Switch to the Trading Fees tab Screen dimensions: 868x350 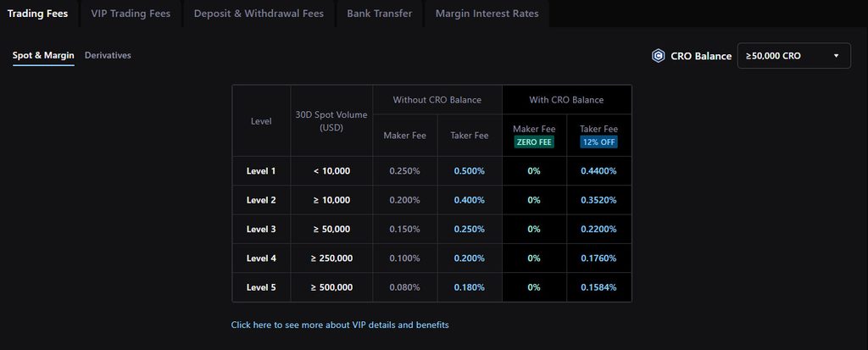(x=37, y=14)
